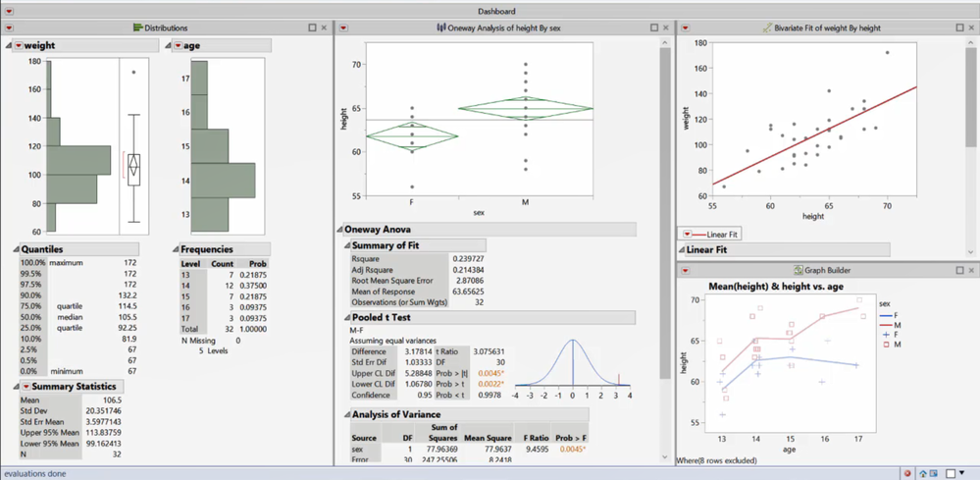Click the red Linear Fit regression line
The height and width of the screenshot is (480, 980).
pyautogui.click(x=814, y=135)
